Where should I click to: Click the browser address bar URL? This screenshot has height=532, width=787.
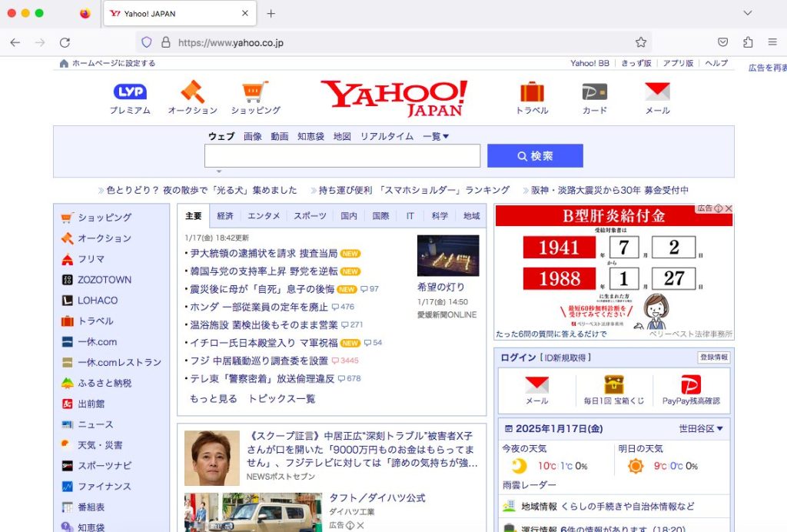click(x=231, y=42)
